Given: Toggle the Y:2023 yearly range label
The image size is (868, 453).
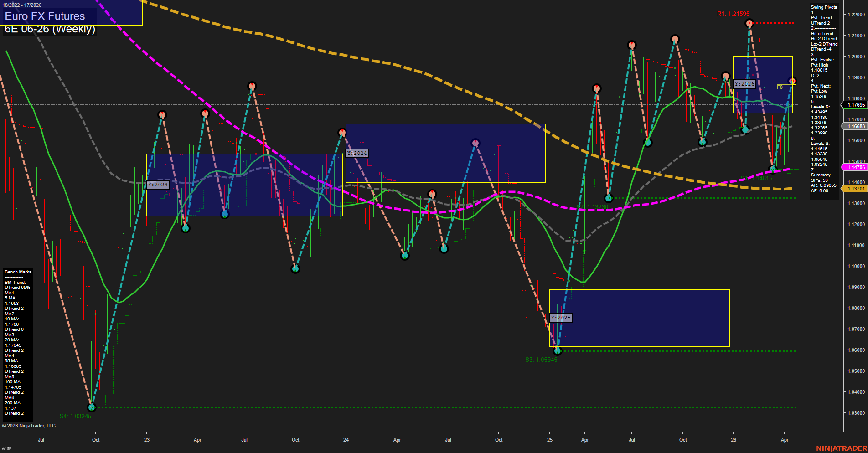Looking at the screenshot, I should click(157, 185).
